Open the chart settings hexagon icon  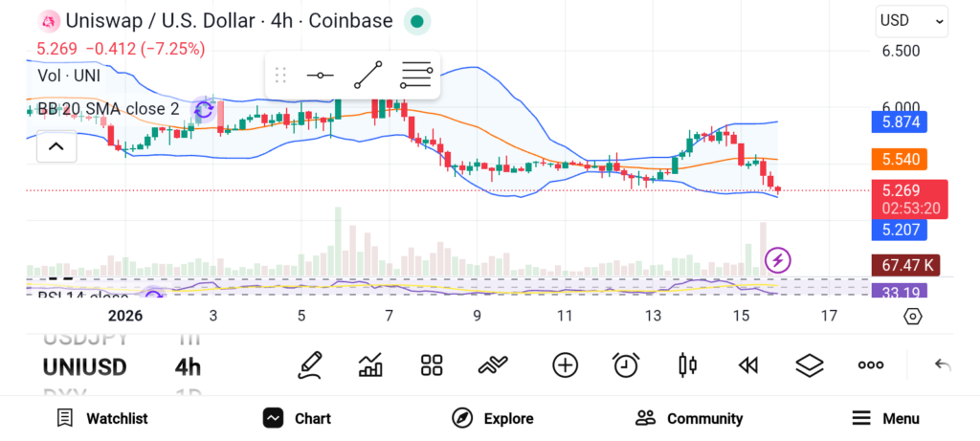click(x=912, y=317)
